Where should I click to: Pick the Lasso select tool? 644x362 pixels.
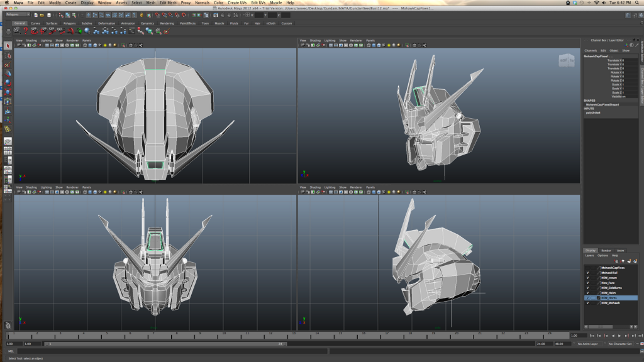coord(8,55)
